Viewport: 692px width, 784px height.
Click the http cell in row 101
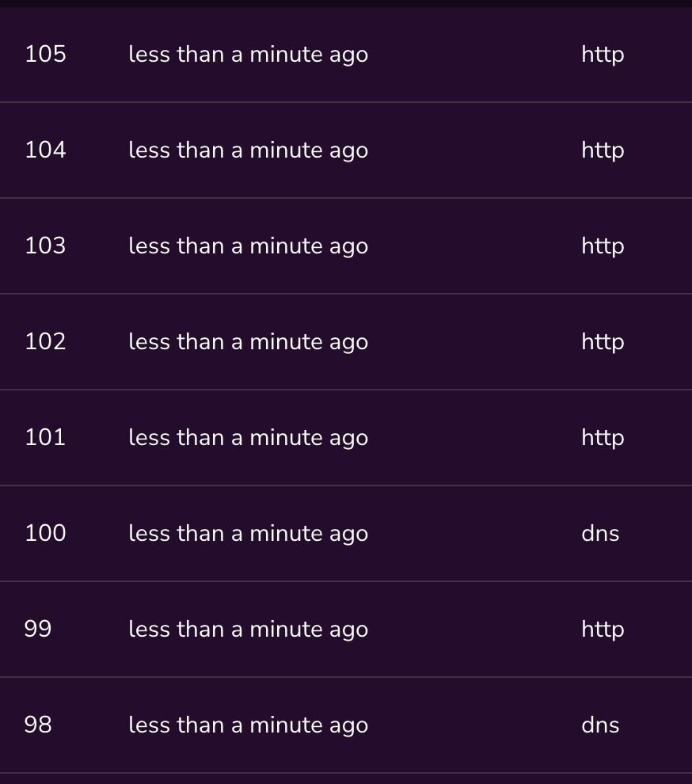(603, 438)
